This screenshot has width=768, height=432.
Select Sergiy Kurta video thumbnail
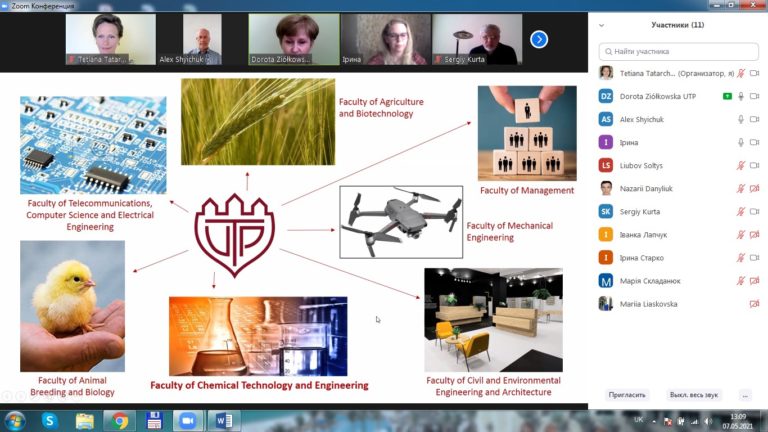coord(477,39)
